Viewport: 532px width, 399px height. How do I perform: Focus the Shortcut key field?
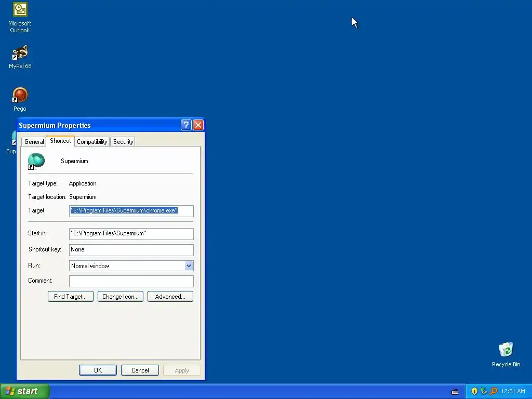tap(131, 250)
